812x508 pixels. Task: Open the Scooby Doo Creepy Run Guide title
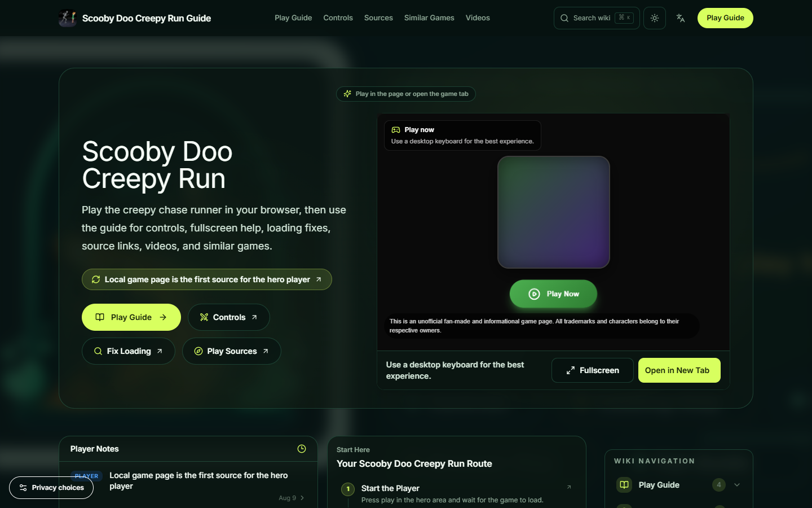click(x=147, y=18)
